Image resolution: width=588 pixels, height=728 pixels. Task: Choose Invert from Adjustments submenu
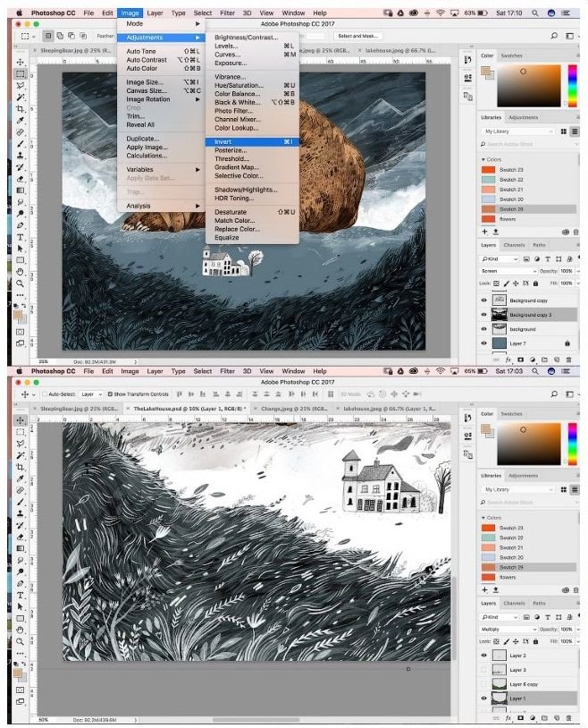coord(252,141)
